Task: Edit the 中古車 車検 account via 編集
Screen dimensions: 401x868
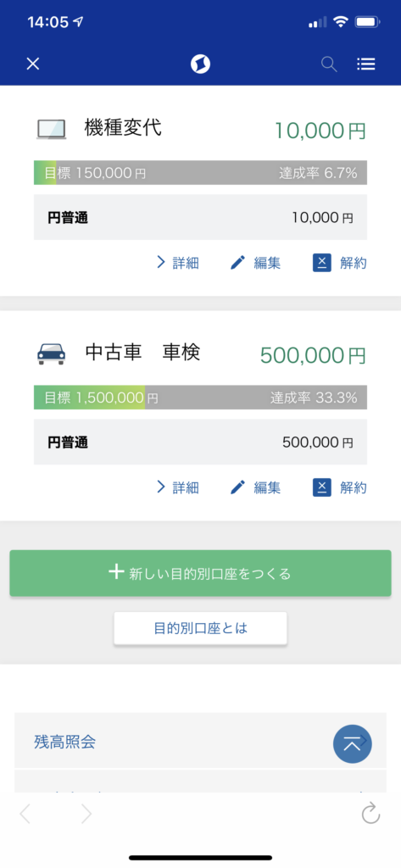Action: pyautogui.click(x=255, y=487)
